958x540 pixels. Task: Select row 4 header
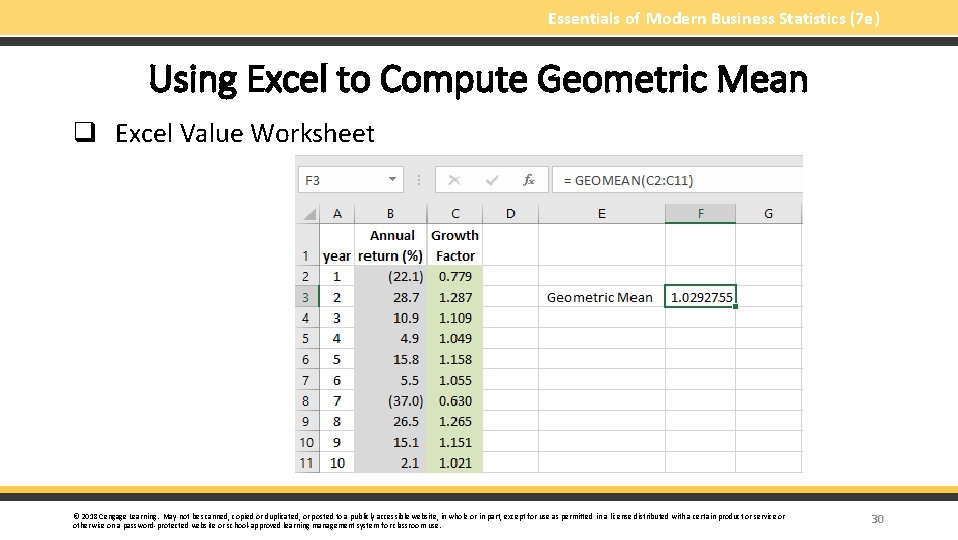tap(307, 318)
